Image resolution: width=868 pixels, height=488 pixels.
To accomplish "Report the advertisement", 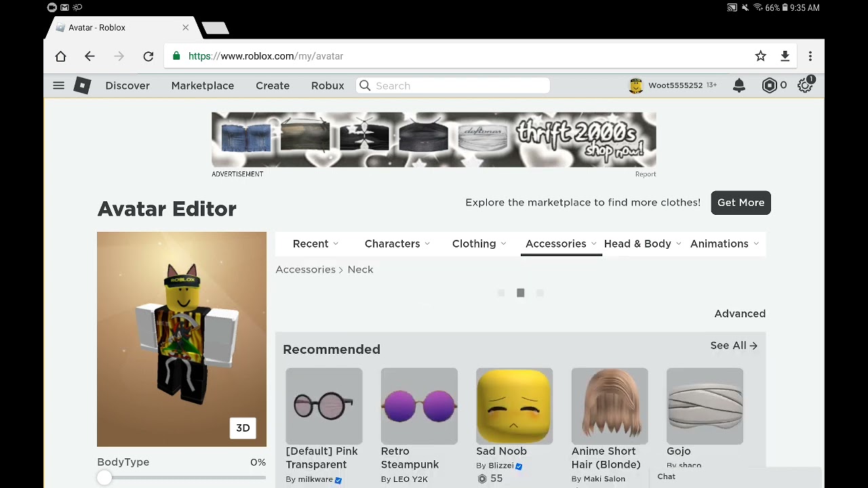I will 646,174.
